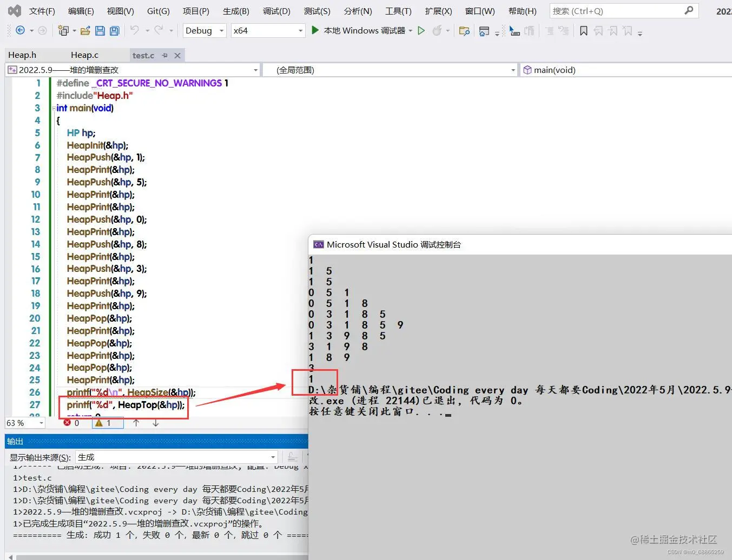
Task: Click the navigate forward arrow icon
Action: coord(42,31)
